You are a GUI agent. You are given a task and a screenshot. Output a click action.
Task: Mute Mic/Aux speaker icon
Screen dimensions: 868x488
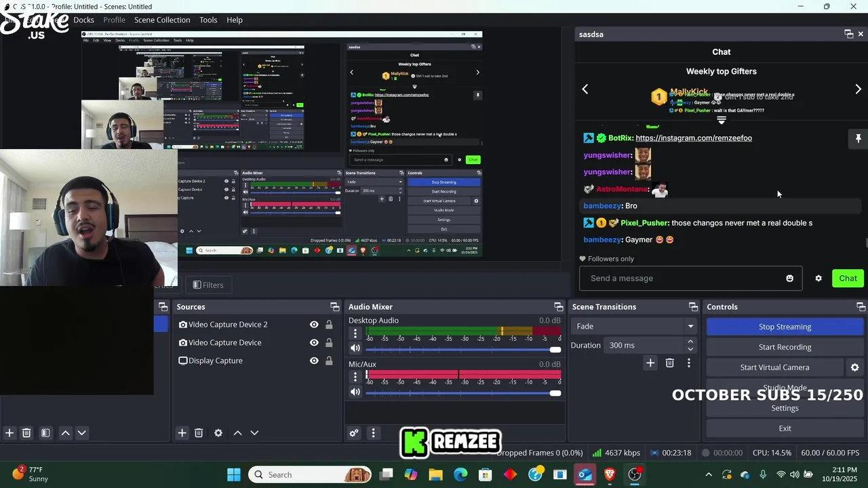355,392
